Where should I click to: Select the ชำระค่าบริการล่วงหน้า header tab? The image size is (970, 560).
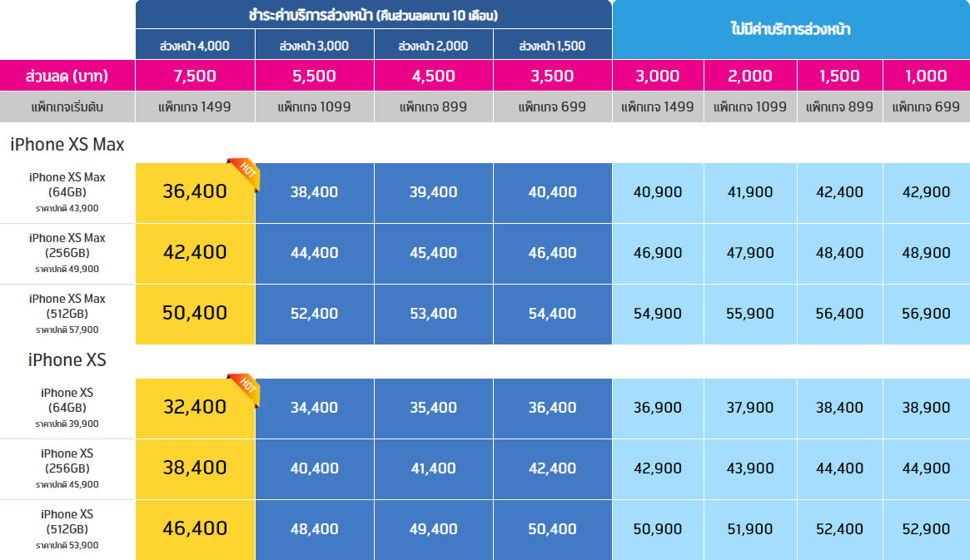373,15
